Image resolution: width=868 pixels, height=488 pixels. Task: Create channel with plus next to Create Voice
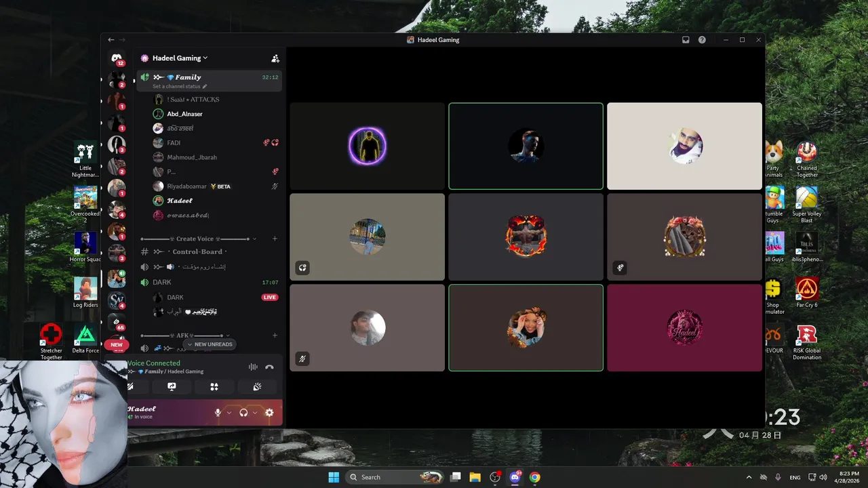[x=275, y=239]
